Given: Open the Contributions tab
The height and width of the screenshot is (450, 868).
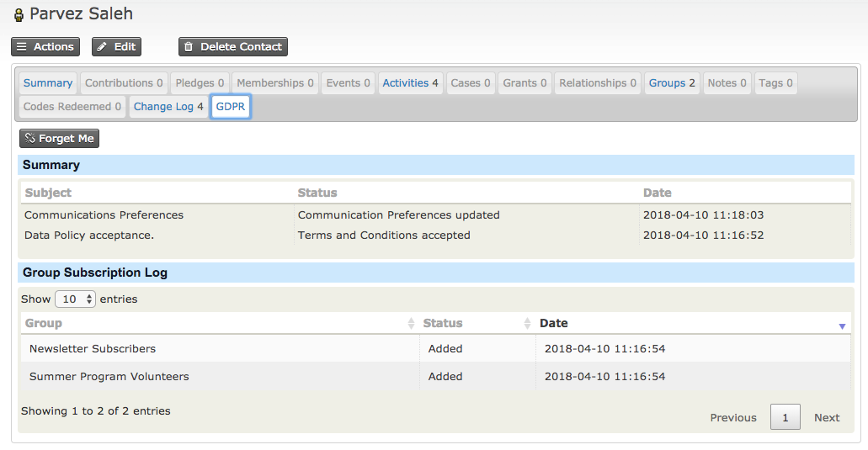Looking at the screenshot, I should coord(124,83).
